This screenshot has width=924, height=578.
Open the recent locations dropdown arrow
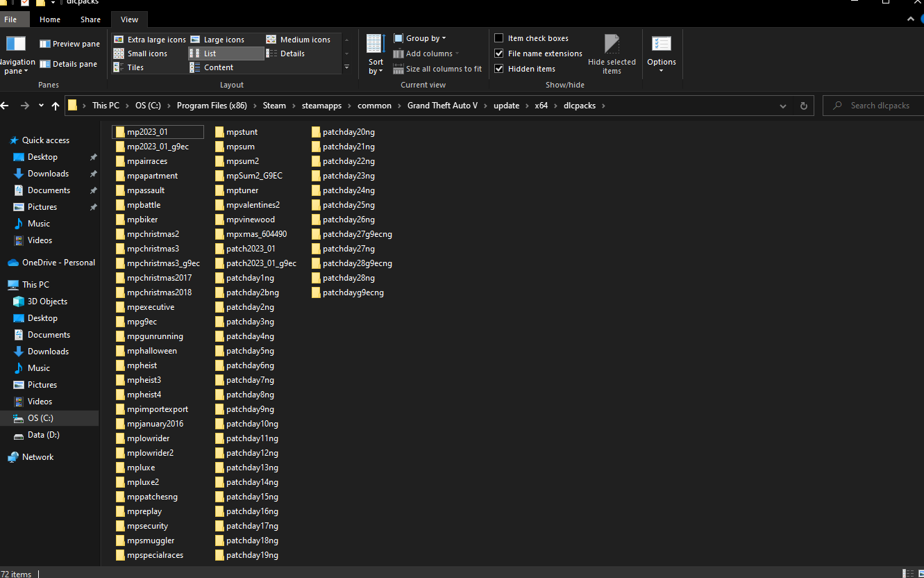coord(41,106)
